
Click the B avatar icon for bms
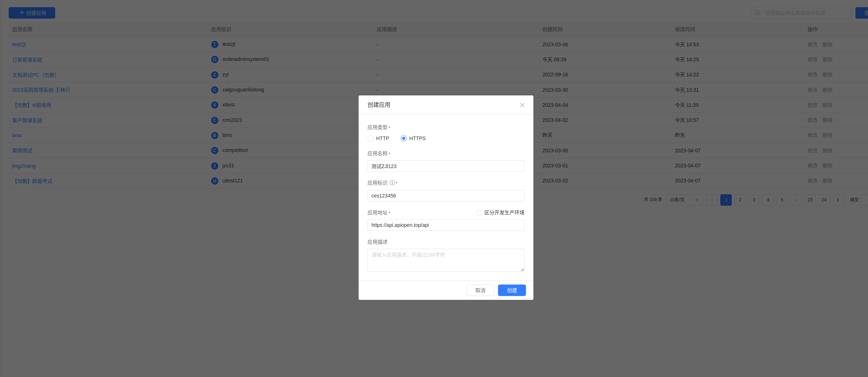point(214,135)
